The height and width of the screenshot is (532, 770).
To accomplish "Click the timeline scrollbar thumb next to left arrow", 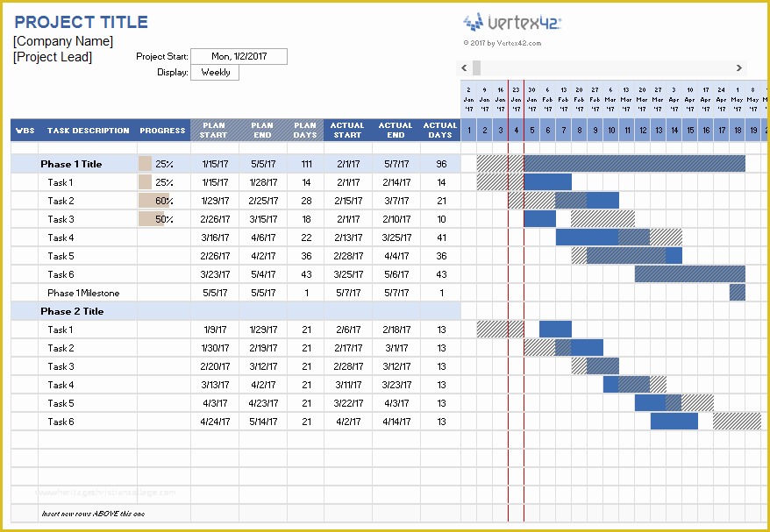I will 478,67.
